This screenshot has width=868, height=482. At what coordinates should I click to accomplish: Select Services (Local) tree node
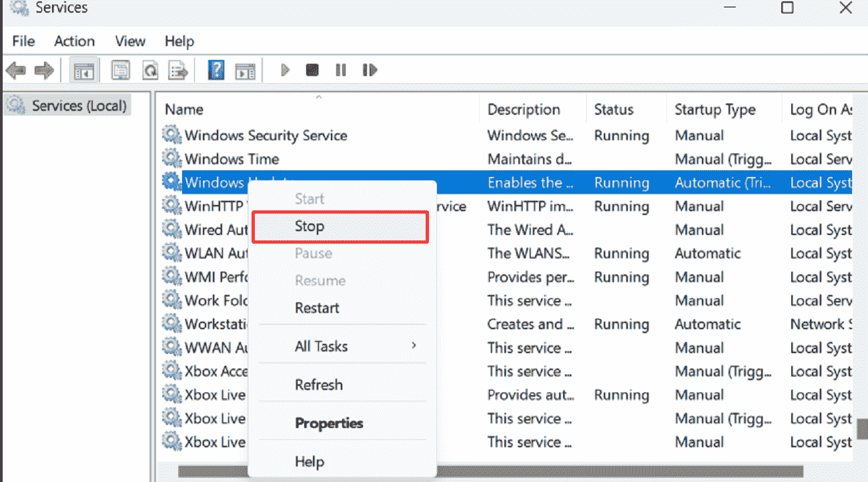click(x=67, y=105)
